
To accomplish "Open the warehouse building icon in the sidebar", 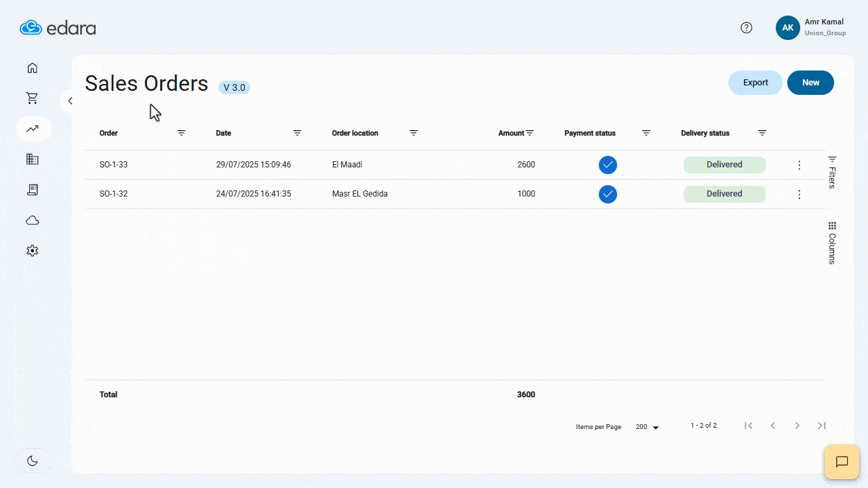I will (32, 159).
